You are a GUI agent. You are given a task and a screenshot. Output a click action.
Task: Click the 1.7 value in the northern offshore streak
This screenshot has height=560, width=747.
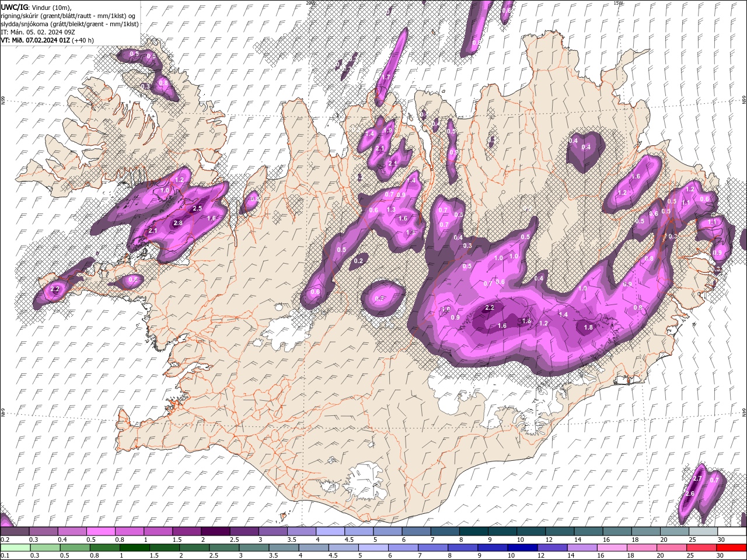click(385, 77)
